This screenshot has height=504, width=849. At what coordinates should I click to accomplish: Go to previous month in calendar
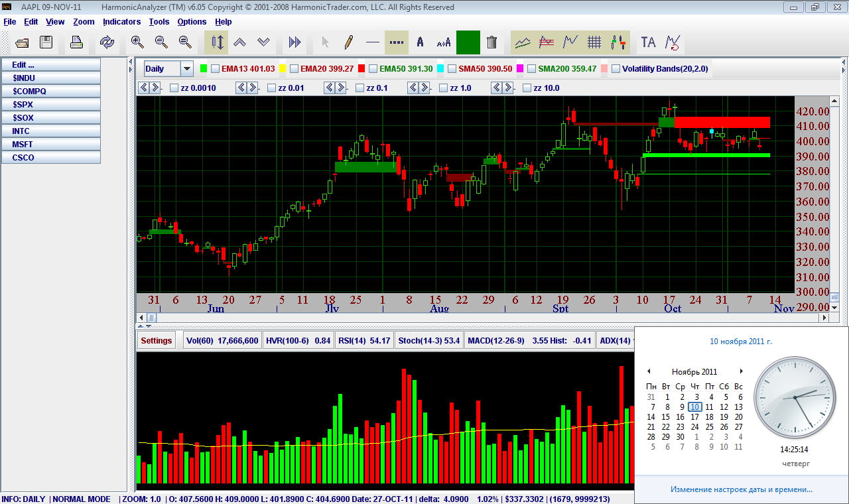[x=649, y=371]
